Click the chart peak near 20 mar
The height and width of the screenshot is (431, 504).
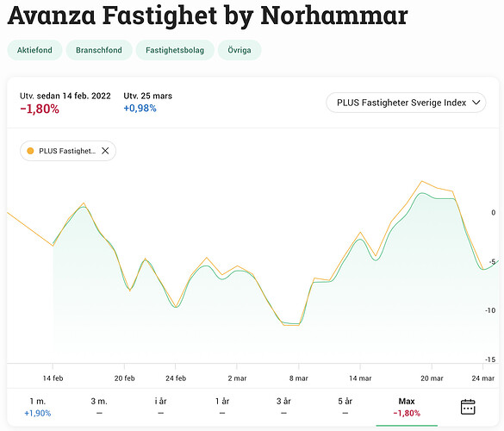[x=421, y=193]
